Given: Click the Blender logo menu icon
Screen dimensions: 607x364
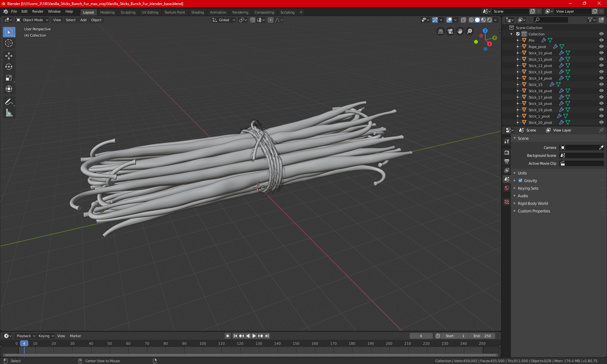Looking at the screenshot, I should (5, 11).
